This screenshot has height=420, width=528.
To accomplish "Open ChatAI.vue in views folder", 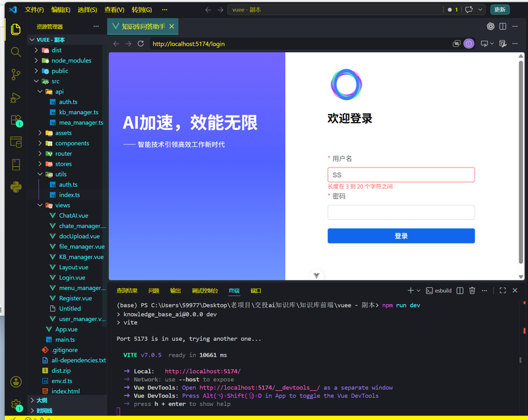I will coord(73,216).
